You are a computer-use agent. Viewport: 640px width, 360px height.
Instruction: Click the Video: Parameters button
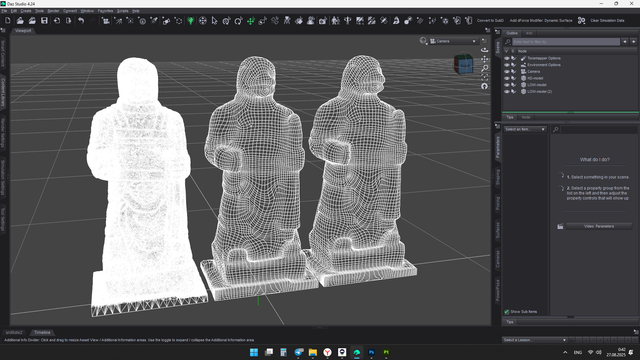click(599, 226)
